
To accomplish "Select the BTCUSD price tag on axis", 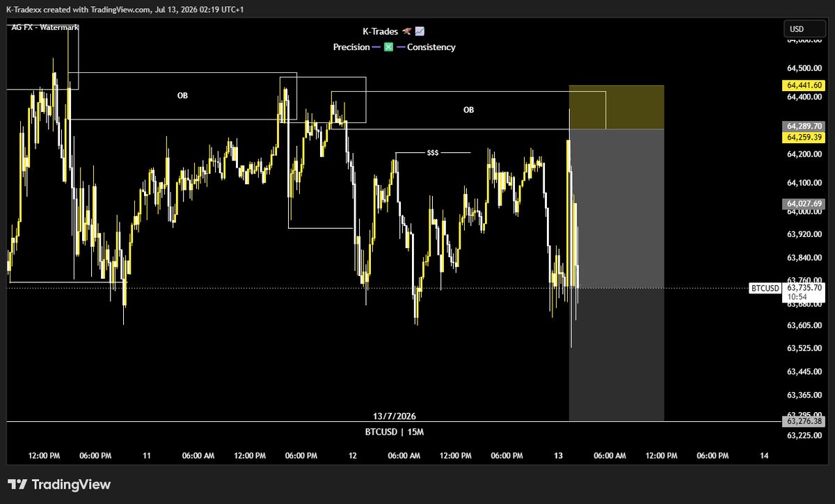I will (766, 288).
